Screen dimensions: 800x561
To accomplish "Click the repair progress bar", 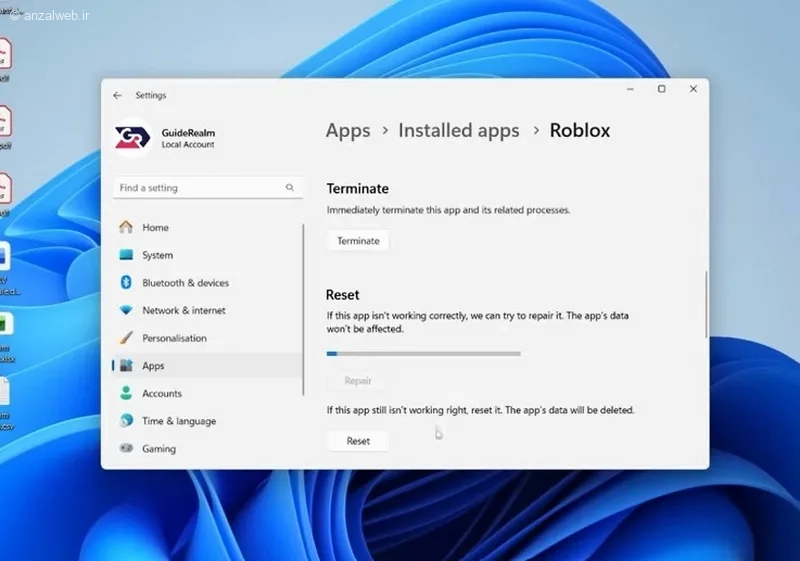I will point(423,353).
